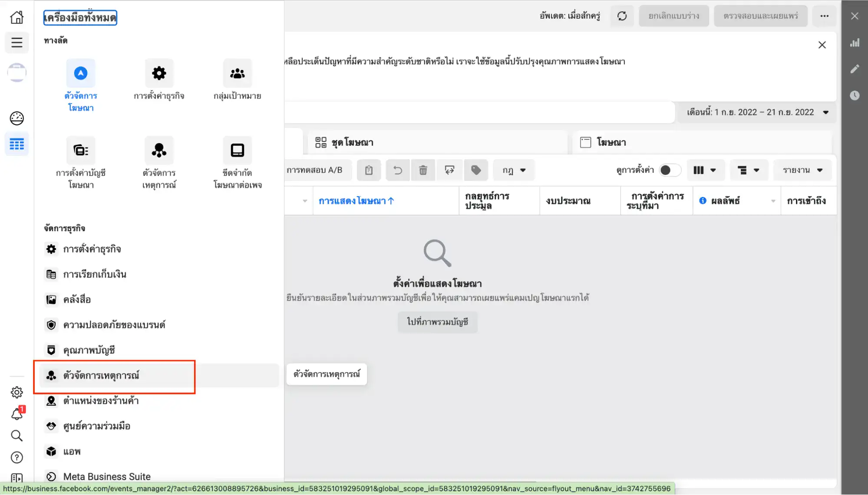Screen dimensions: 868x495
Task: Switch to the Ads tab
Action: click(611, 142)
